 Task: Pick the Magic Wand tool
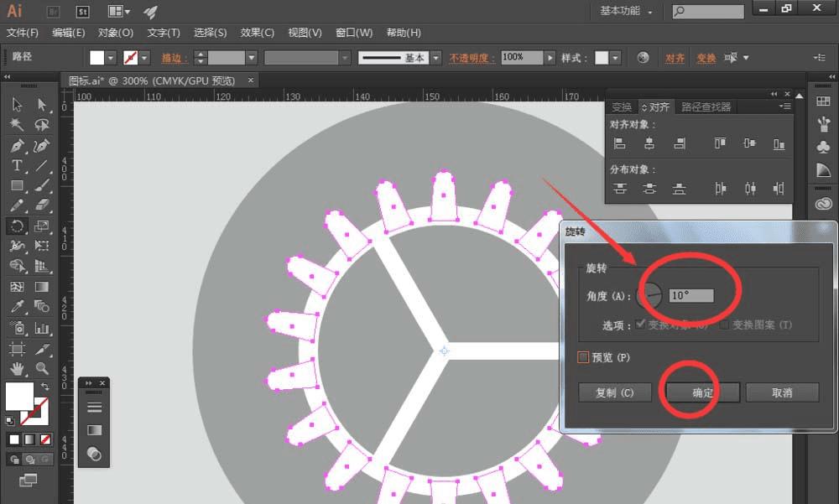click(x=17, y=125)
